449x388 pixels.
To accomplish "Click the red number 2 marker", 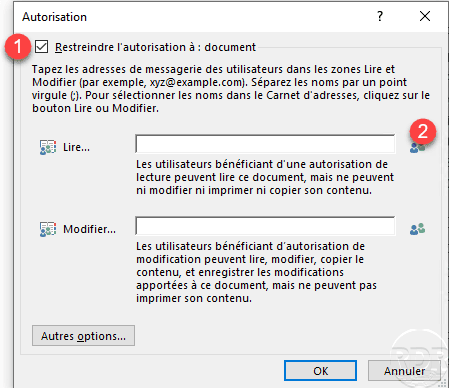I will click(423, 132).
